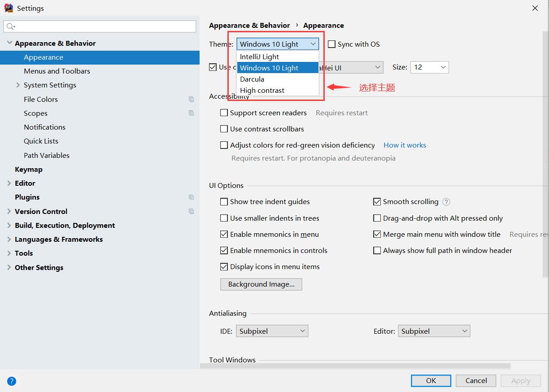549x392 pixels.
Task: Click the help question mark icon
Action: click(12, 381)
